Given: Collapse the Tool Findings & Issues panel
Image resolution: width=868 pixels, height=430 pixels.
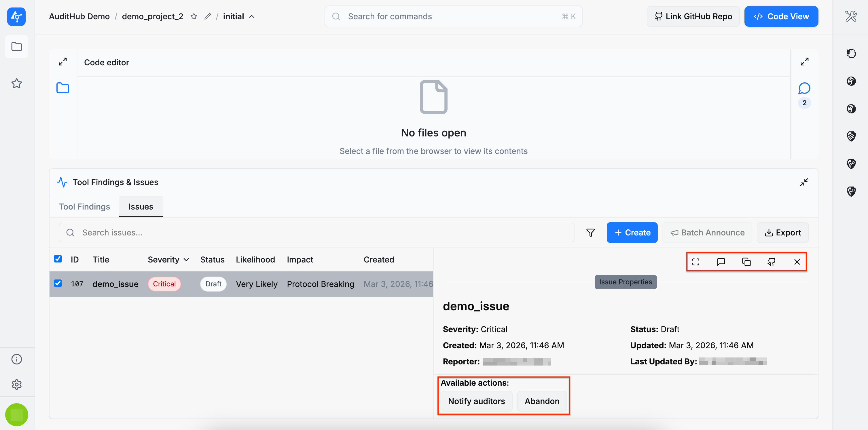Looking at the screenshot, I should click(x=804, y=182).
